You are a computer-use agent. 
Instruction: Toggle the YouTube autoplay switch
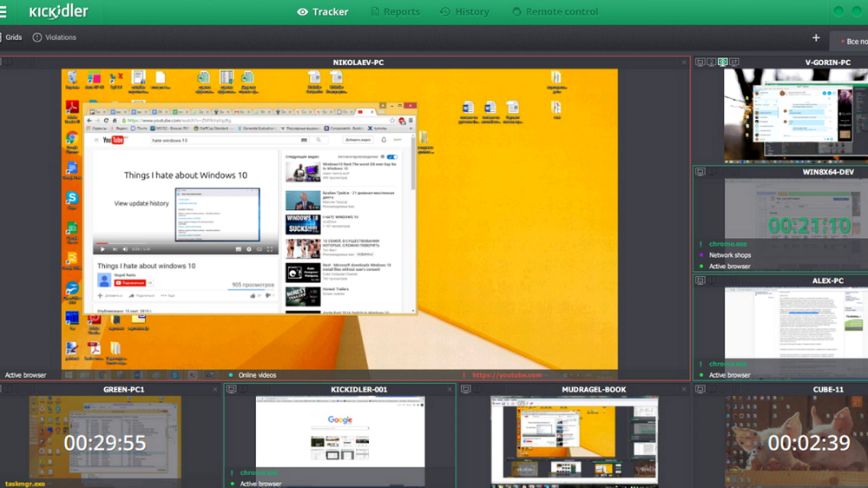pyautogui.click(x=392, y=157)
